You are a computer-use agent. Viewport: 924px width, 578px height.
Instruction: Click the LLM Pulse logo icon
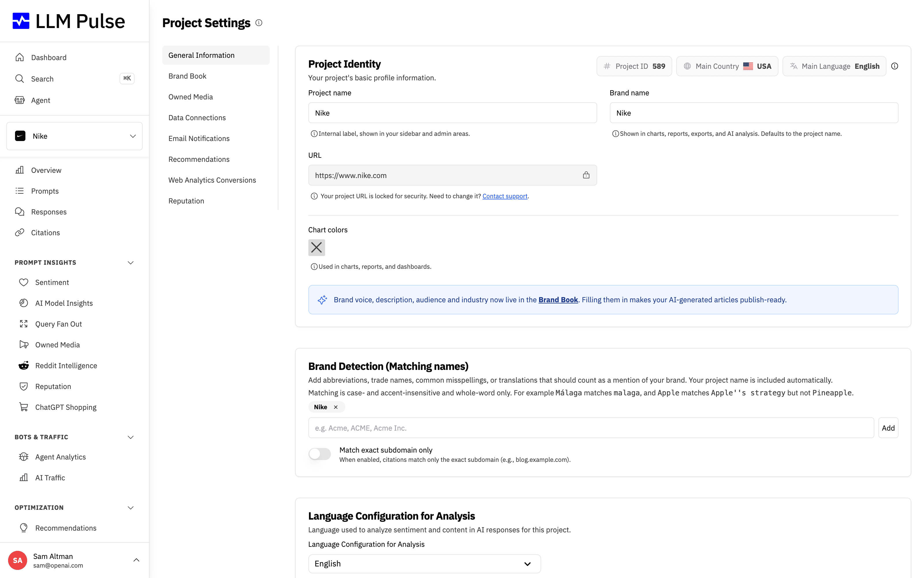[21, 21]
